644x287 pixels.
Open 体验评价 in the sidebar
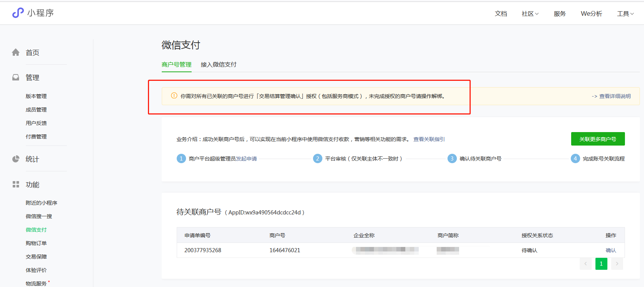tap(36, 270)
